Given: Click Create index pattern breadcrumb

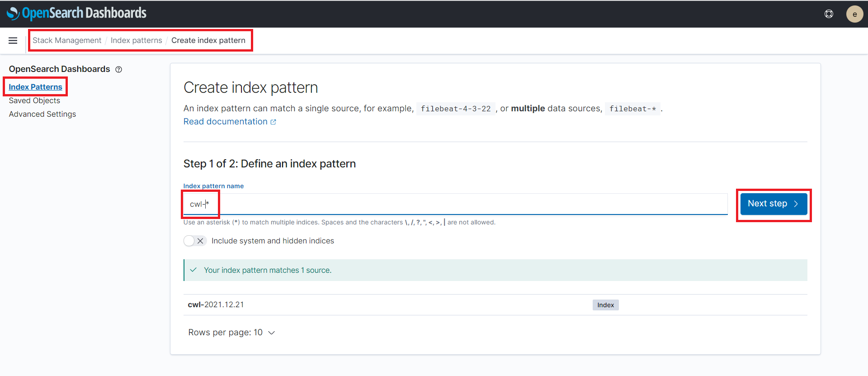Looking at the screenshot, I should 208,40.
